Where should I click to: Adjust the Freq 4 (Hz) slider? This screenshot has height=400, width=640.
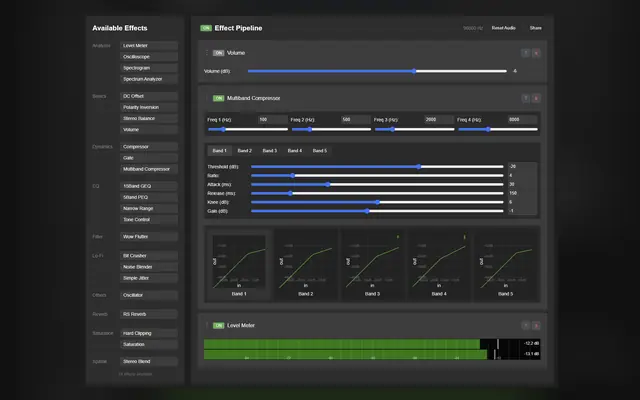click(498, 129)
